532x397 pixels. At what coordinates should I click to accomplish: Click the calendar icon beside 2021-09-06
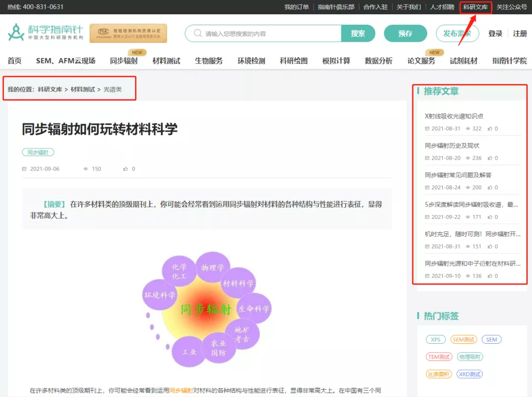pos(24,169)
